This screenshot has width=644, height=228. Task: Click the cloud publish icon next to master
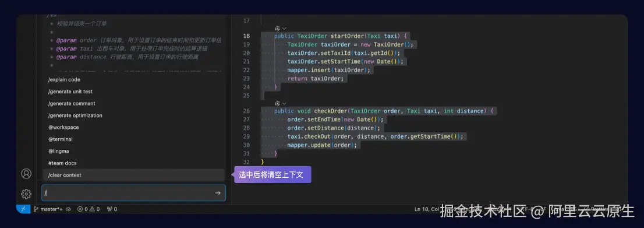pyautogui.click(x=69, y=209)
